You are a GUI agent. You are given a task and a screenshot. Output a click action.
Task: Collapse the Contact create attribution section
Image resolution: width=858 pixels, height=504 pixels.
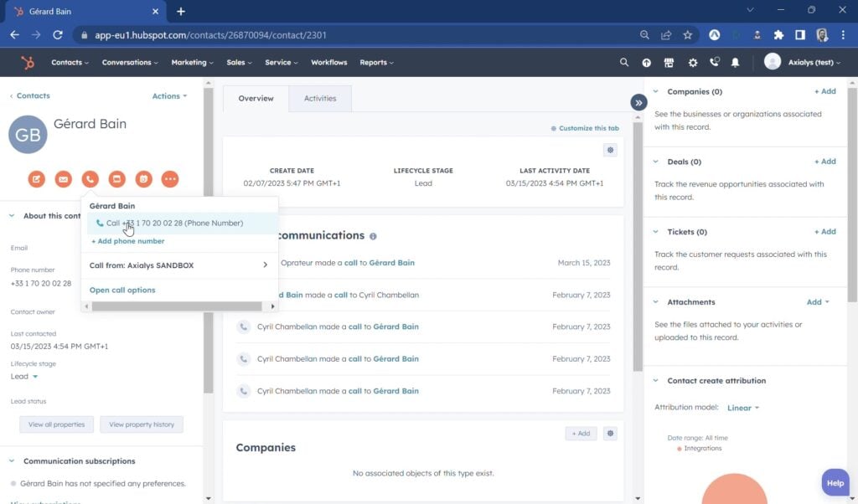pos(655,380)
